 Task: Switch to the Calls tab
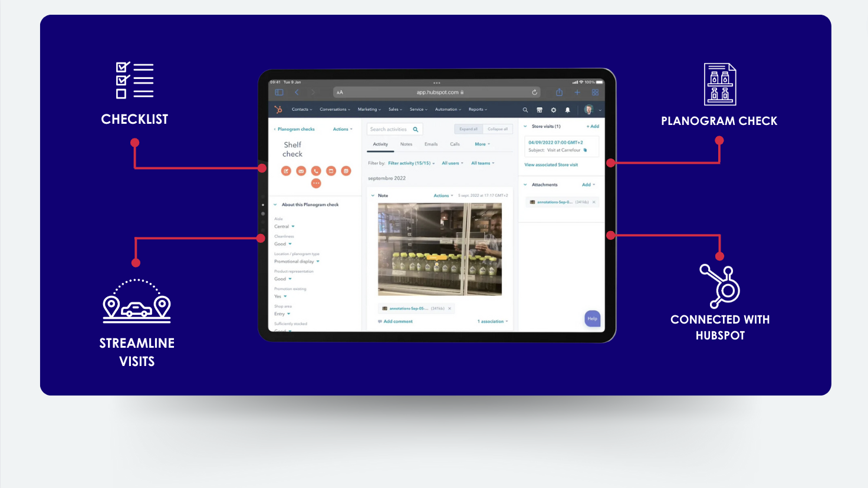tap(455, 144)
